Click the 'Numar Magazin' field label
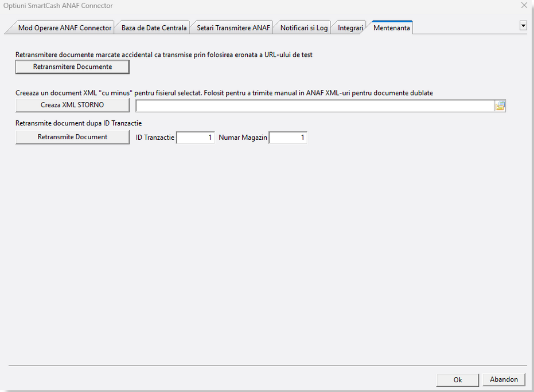This screenshot has height=392, width=534. (x=243, y=138)
